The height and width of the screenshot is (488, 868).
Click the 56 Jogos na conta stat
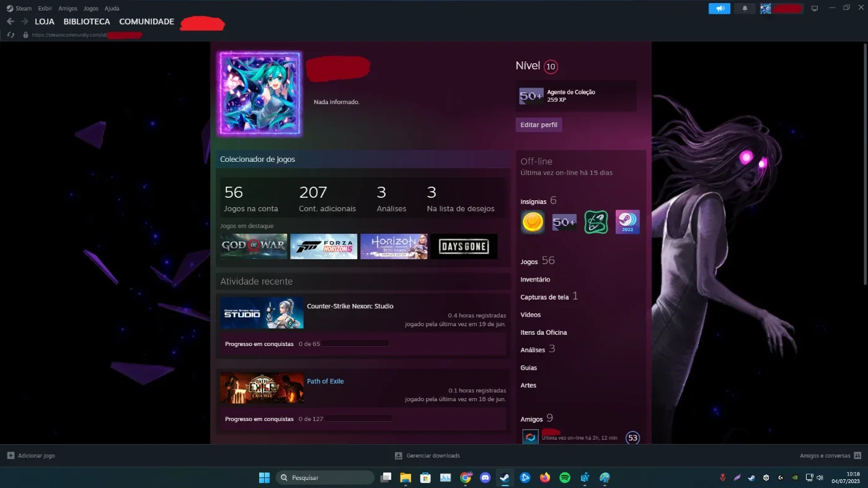coord(251,198)
